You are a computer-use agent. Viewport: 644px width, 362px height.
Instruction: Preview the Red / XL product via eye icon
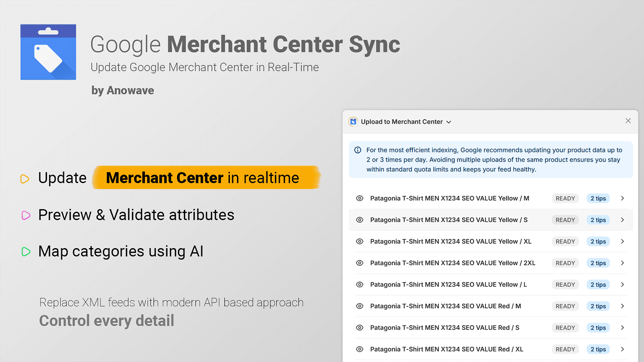360,349
